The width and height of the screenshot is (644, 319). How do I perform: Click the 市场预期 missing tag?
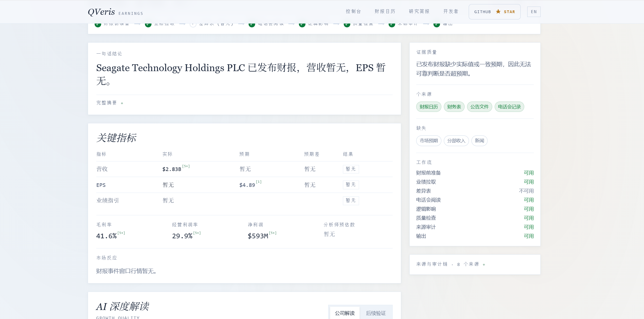429,141
